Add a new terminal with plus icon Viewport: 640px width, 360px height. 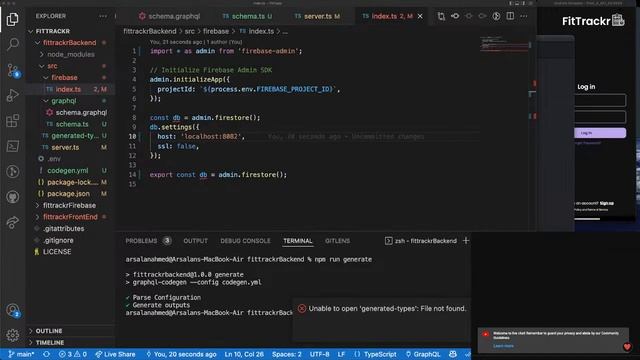point(466,241)
